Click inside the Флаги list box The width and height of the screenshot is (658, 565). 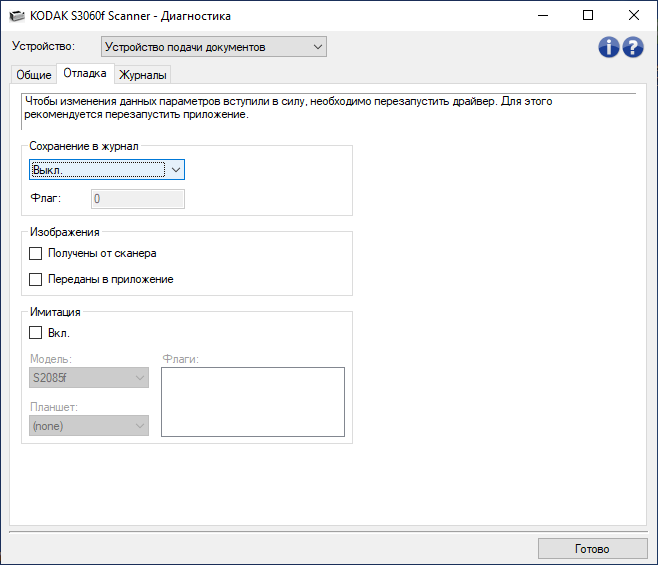(x=252, y=402)
